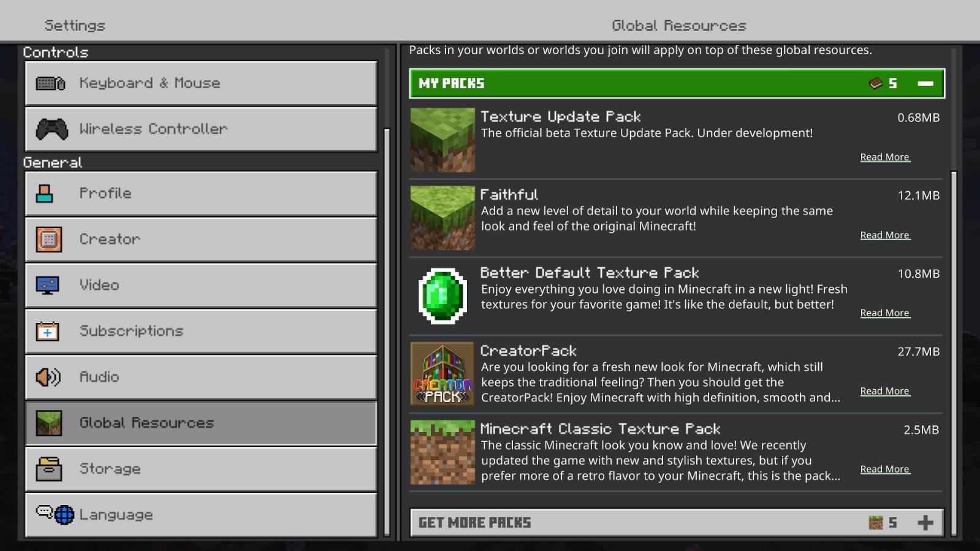Open Storage settings via box icon
The width and height of the screenshot is (980, 551).
tap(48, 469)
